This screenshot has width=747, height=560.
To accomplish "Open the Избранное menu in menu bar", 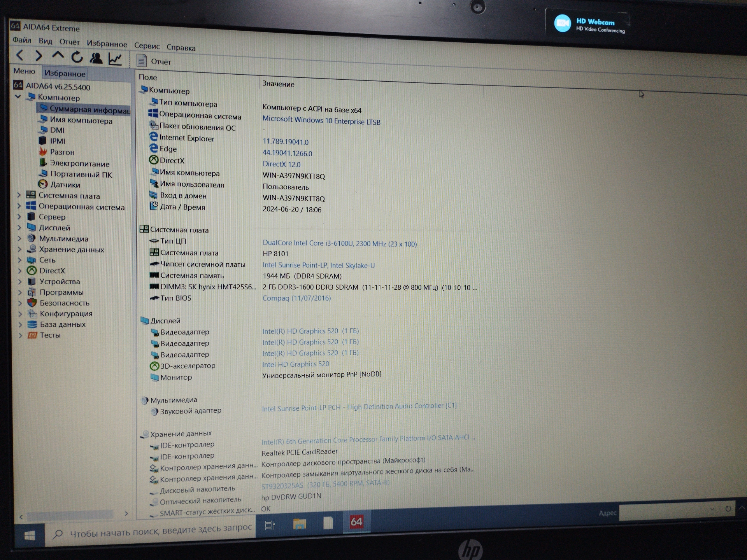I will 107,44.
